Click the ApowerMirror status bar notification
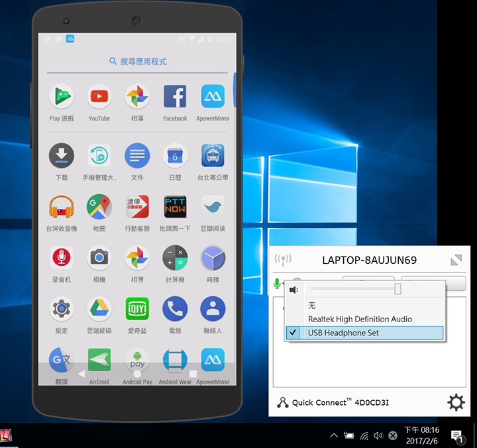Screen dimensions: 477x448 pyautogui.click(x=70, y=38)
